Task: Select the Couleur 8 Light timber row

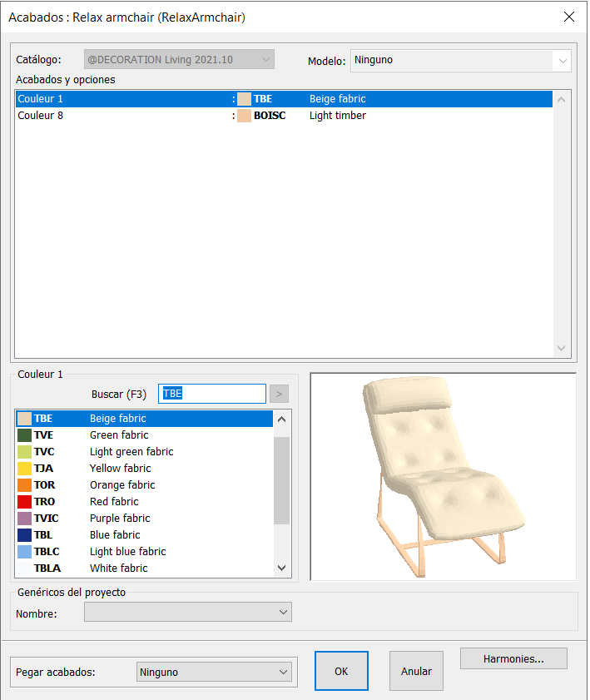Action: point(283,116)
